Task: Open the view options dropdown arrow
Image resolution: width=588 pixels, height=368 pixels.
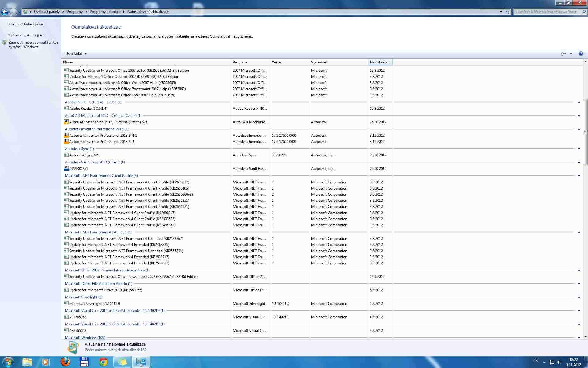Action: [x=571, y=54]
